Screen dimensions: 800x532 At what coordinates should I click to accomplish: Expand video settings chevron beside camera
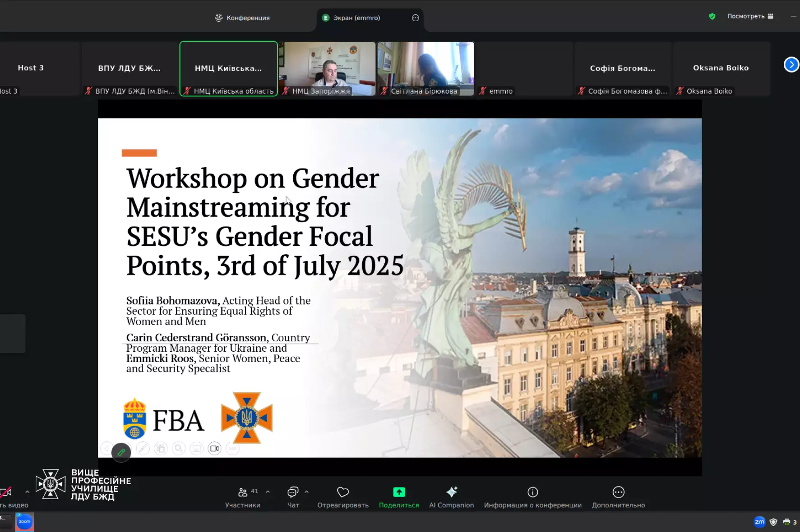27,491
